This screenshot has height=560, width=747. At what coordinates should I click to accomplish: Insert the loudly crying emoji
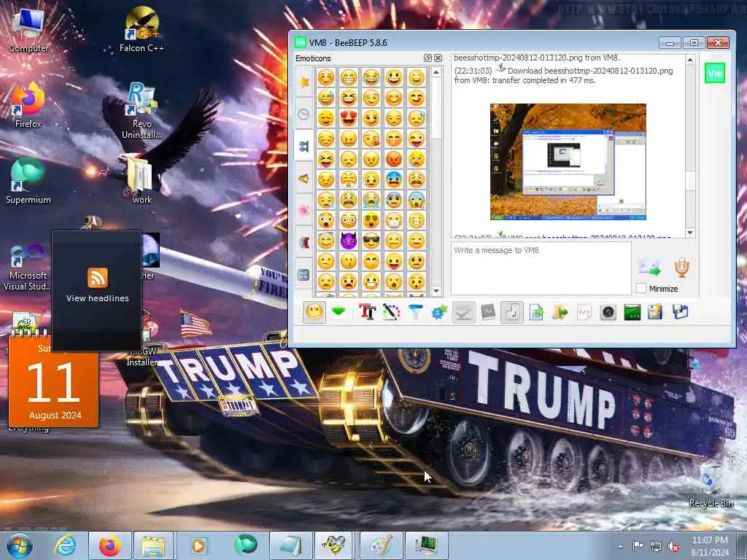[371, 200]
